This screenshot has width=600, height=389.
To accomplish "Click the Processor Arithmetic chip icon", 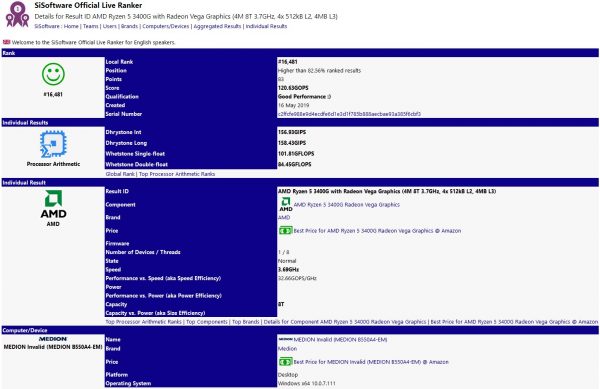I will (x=53, y=144).
